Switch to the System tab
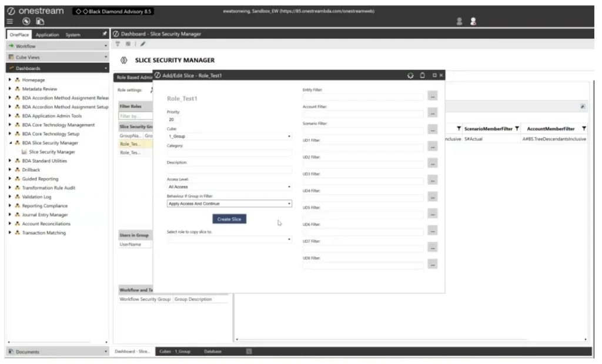The height and width of the screenshot is (364, 602). (73, 35)
